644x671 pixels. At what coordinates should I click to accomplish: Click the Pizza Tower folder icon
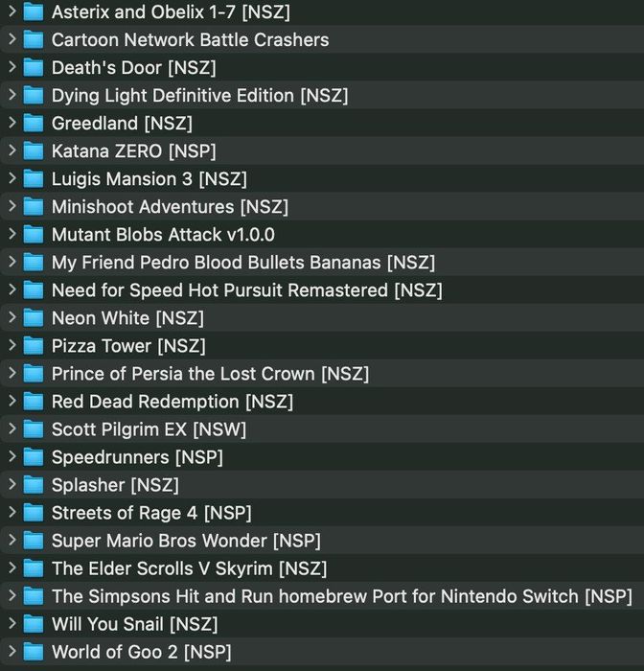click(34, 346)
